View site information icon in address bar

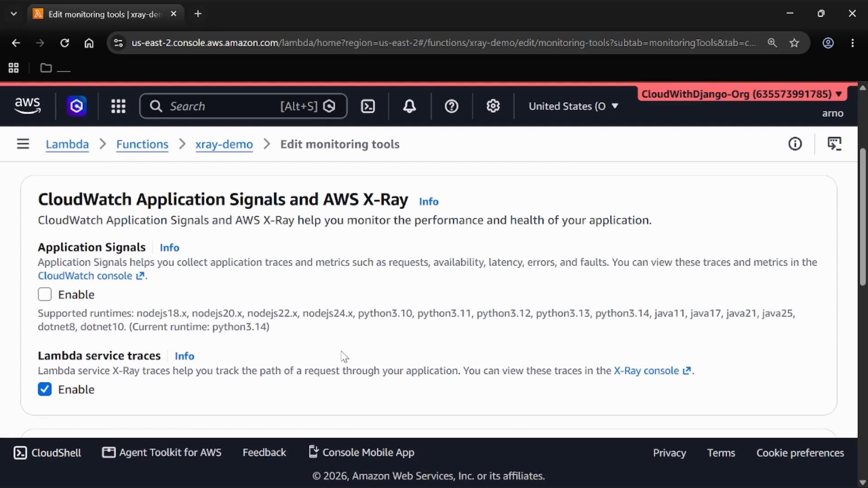[x=118, y=43]
